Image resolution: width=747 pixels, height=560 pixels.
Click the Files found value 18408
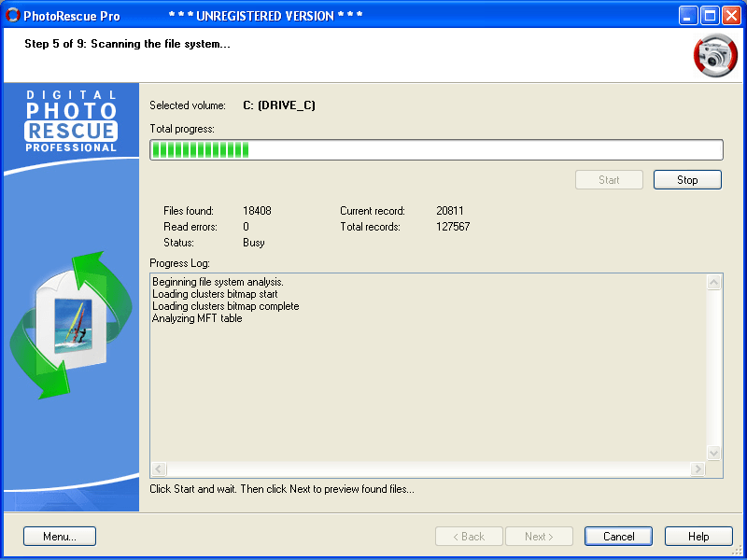pyautogui.click(x=257, y=211)
